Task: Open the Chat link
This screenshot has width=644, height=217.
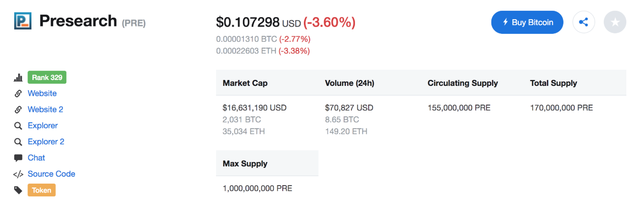Action: click(x=36, y=158)
